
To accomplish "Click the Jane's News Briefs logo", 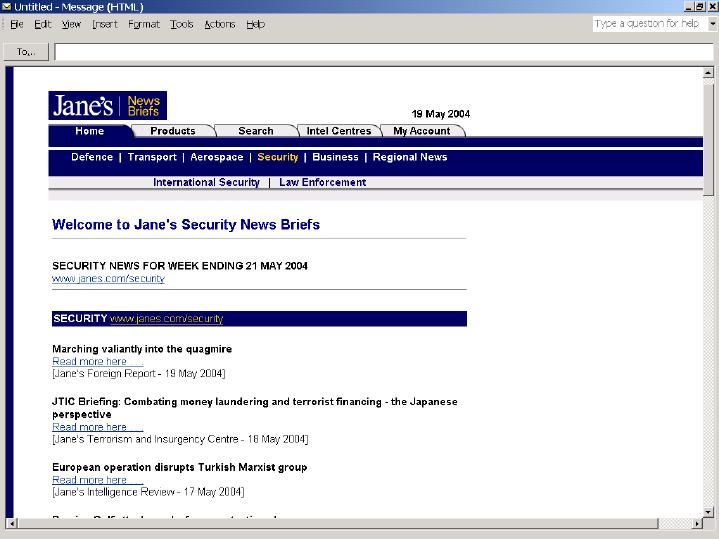I will (107, 106).
